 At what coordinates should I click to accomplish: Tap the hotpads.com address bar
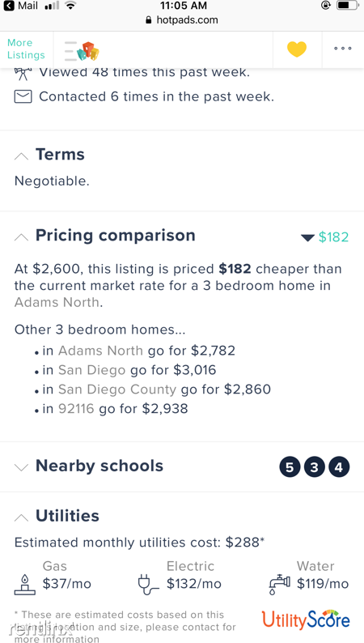(x=182, y=19)
